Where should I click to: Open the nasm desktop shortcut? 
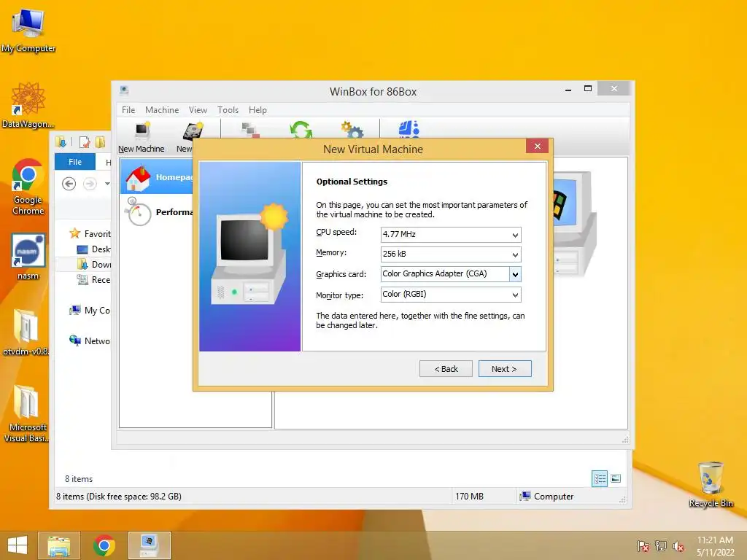(x=28, y=256)
